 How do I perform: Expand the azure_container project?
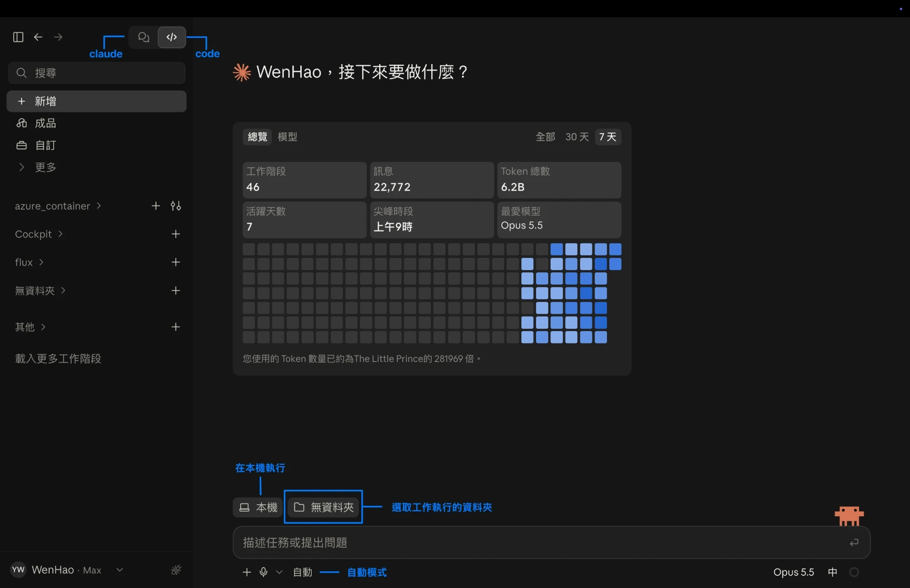click(x=58, y=206)
